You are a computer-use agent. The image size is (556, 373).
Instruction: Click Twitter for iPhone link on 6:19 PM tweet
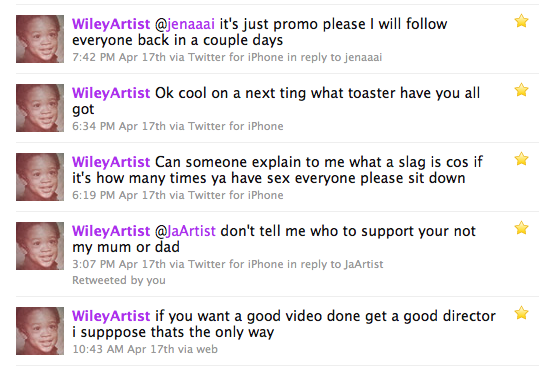pos(235,195)
